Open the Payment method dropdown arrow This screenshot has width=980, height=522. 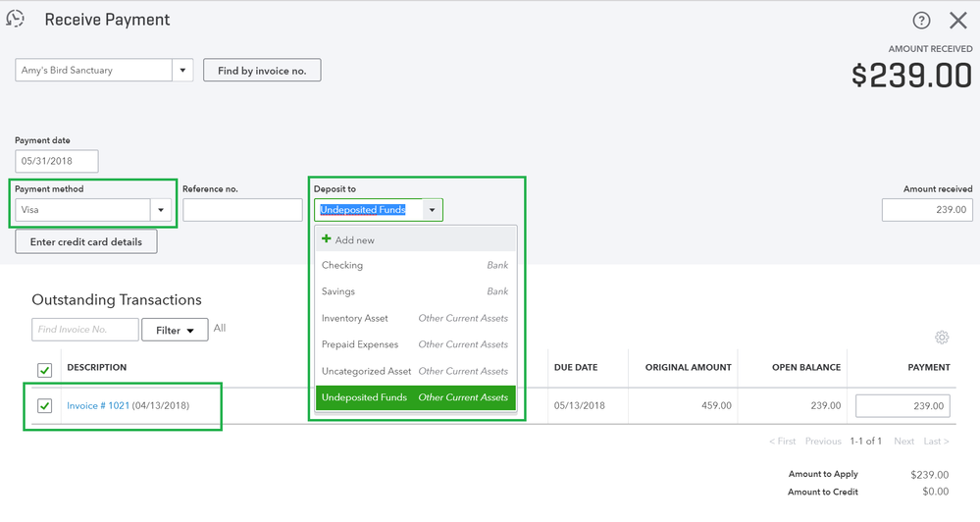161,209
